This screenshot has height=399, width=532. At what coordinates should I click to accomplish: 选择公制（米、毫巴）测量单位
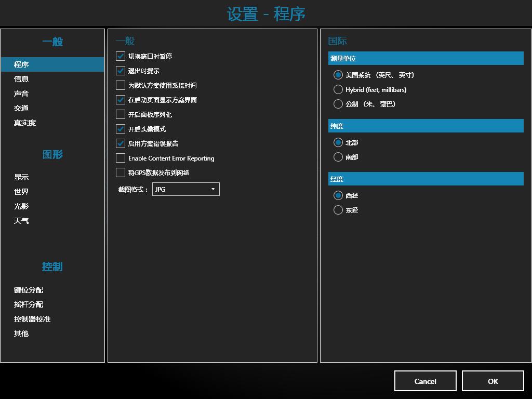click(338, 104)
